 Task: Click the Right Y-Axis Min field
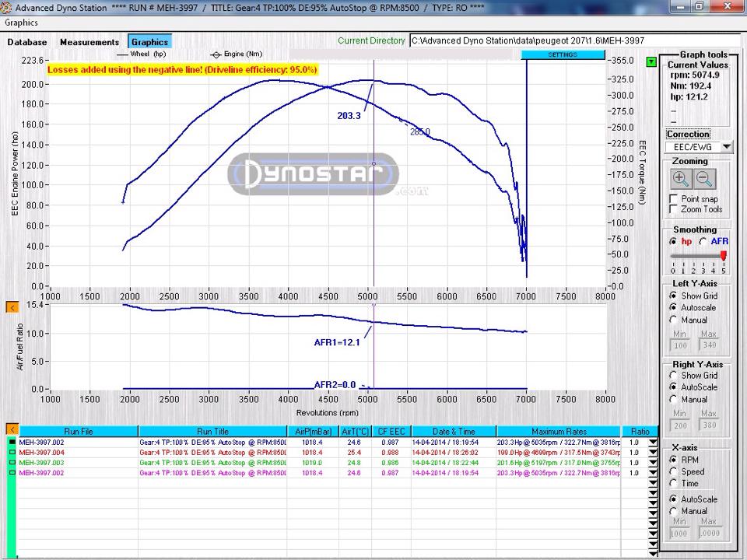(x=680, y=425)
